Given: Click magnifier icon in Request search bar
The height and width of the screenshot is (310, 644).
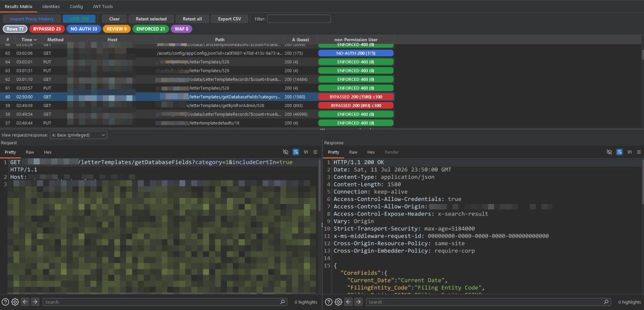Looking at the screenshot, I should coord(283,302).
